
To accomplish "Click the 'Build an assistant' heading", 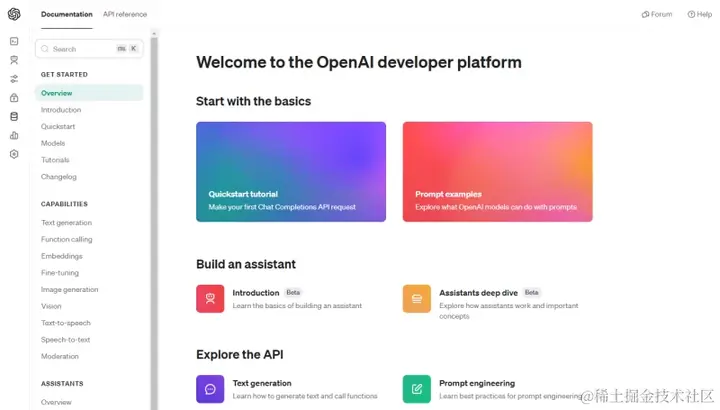I will (246, 264).
